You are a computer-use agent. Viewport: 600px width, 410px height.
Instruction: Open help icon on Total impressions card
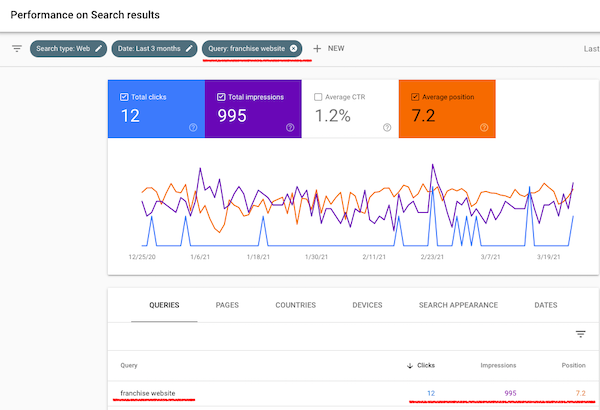290,127
